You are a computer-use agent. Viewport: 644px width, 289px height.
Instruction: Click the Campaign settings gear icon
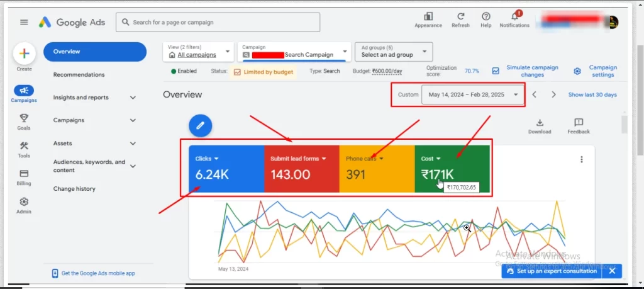577,71
